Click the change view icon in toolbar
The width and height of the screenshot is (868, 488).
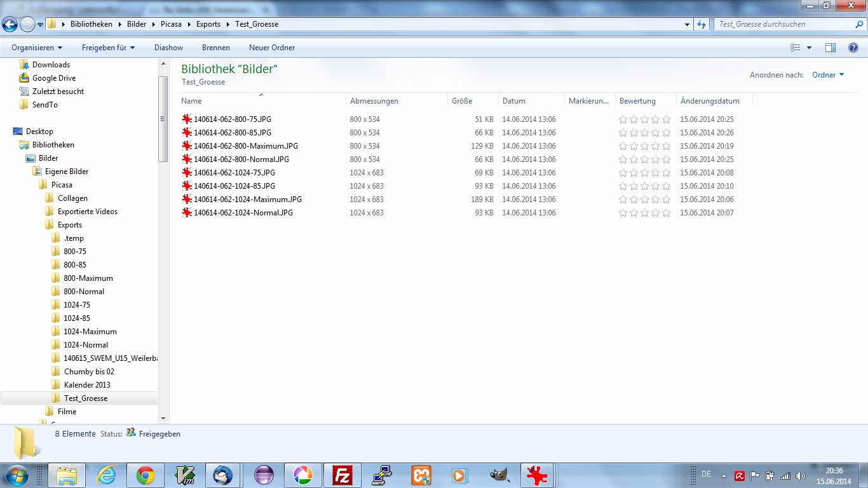click(796, 48)
